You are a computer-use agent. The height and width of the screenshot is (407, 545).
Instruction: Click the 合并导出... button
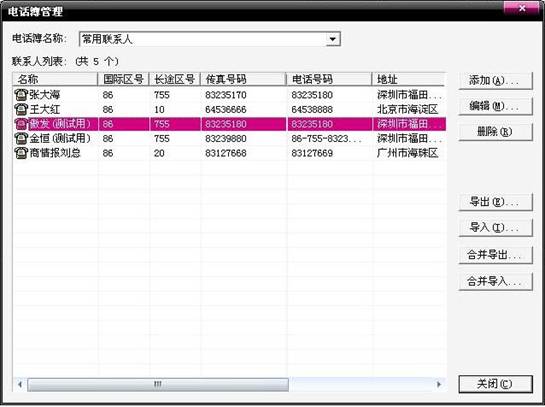click(495, 255)
